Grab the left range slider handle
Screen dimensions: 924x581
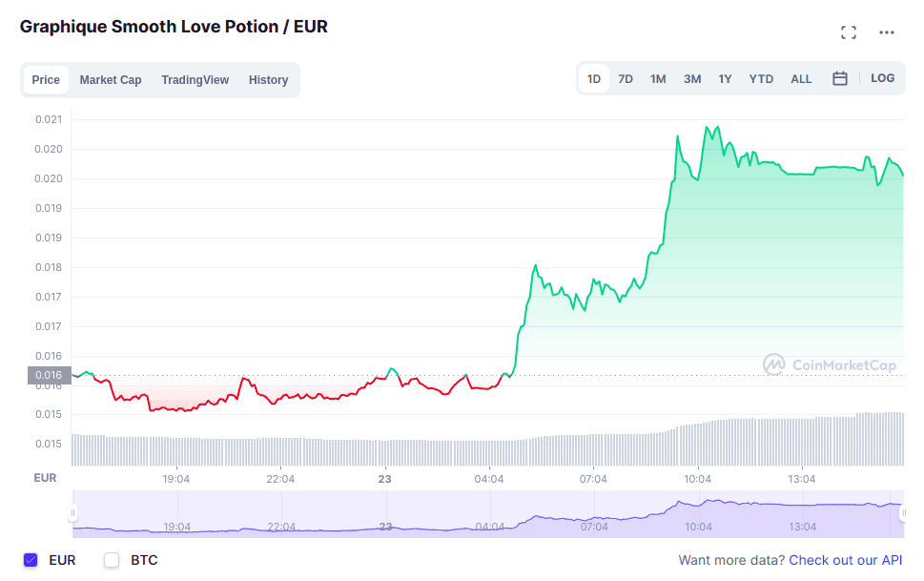(x=72, y=513)
